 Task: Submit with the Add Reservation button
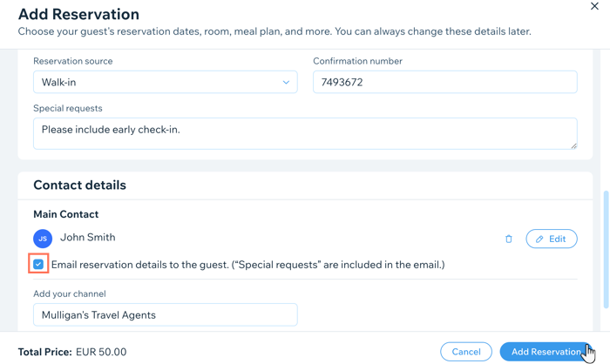546,352
